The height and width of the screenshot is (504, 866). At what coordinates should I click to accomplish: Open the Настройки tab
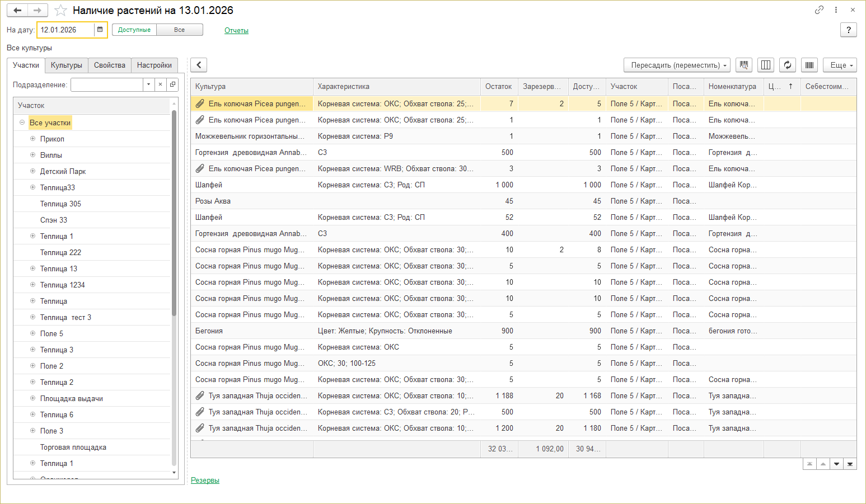click(x=154, y=65)
